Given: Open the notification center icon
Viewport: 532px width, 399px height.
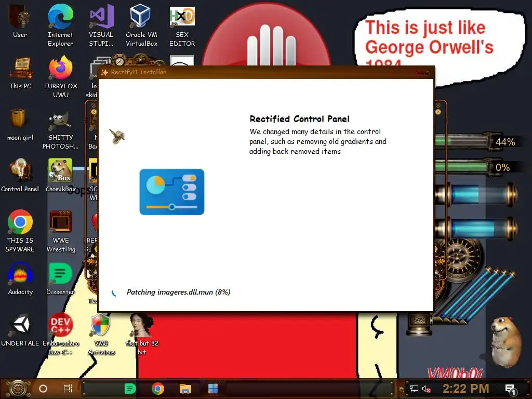Looking at the screenshot, I should (x=511, y=389).
